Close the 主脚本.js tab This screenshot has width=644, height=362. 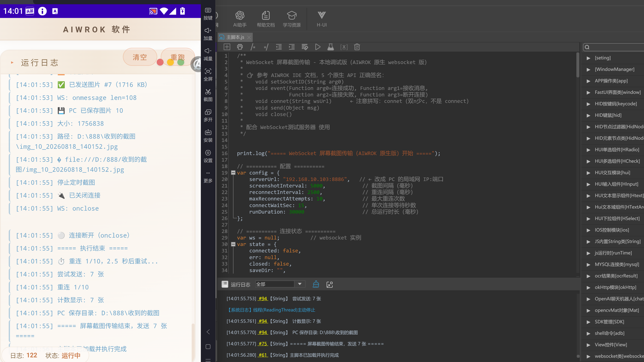point(249,37)
